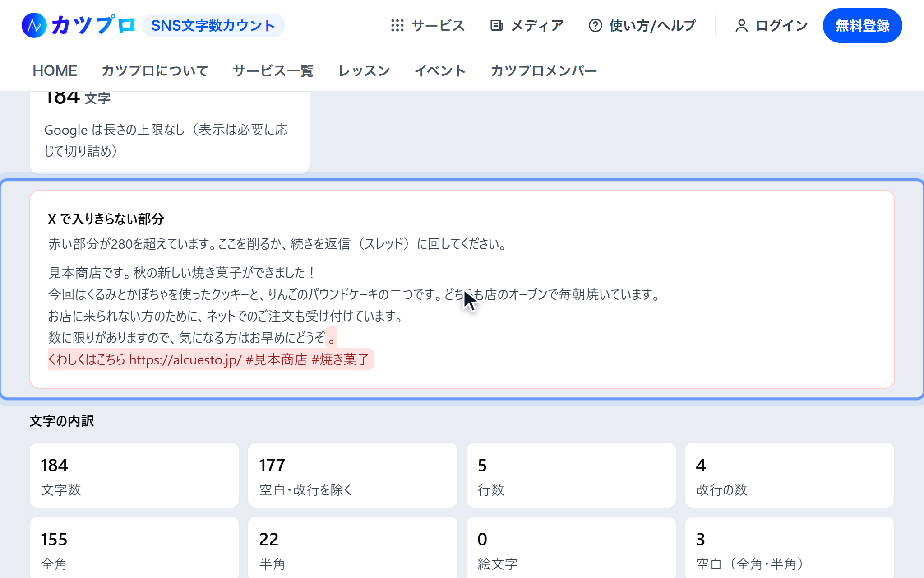Open イベント nav item
The height and width of the screenshot is (578, 924).
point(440,70)
